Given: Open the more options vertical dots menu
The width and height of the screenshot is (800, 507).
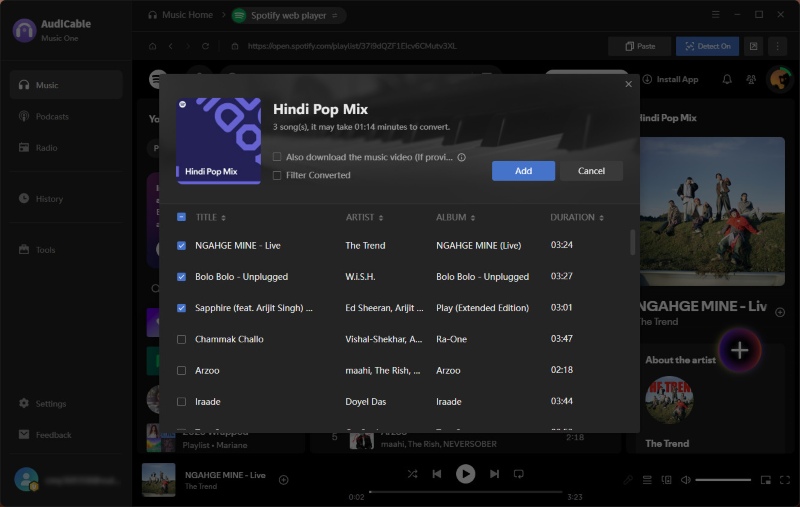Looking at the screenshot, I should point(777,46).
